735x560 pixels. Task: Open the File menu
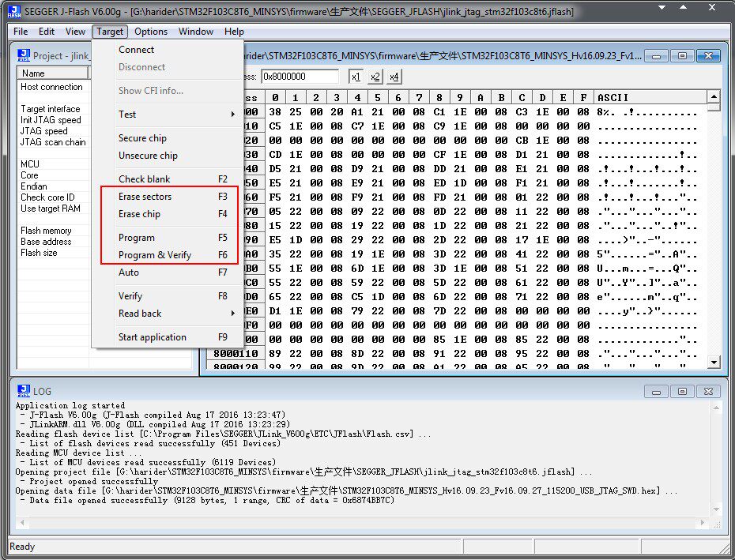point(21,32)
